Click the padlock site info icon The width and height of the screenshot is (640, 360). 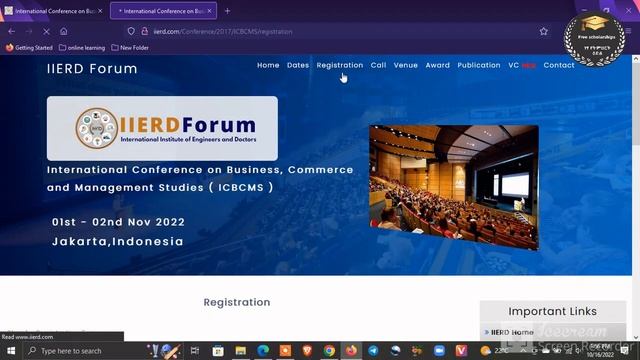pyautogui.click(x=144, y=31)
